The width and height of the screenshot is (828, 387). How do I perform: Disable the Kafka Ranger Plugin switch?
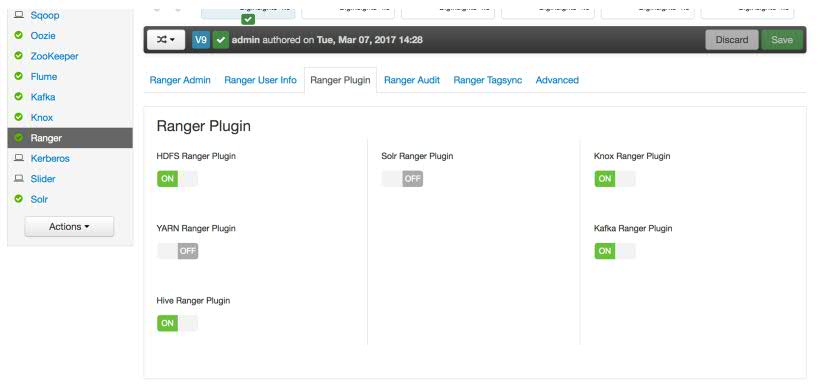[615, 251]
